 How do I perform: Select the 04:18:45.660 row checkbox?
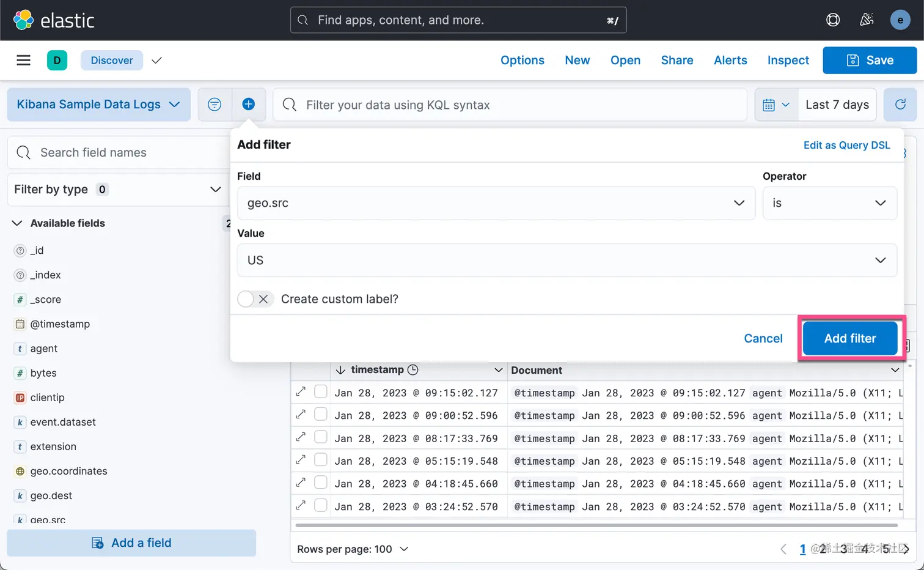[321, 482]
